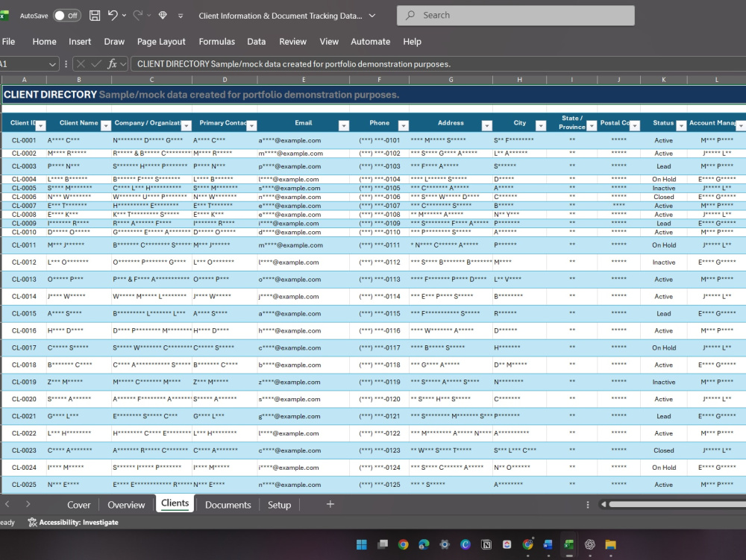Screen dimensions: 746x560
Task: Click the (***) ***-0120 phone cell
Action: (x=379, y=400)
